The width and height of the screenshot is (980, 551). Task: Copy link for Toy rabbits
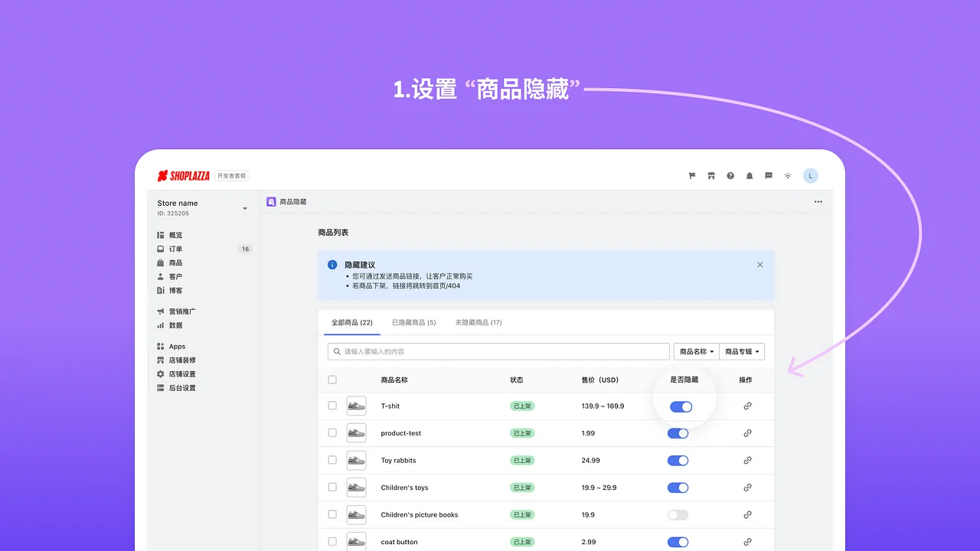748,461
